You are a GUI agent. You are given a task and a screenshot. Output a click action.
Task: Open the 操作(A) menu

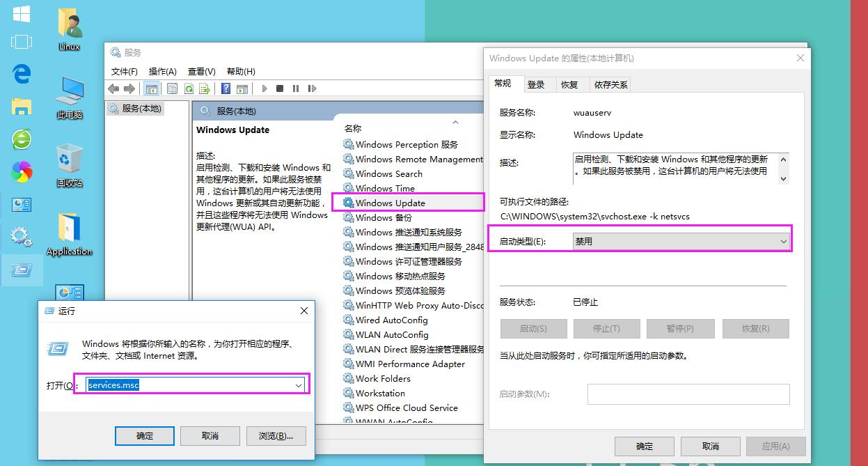163,71
